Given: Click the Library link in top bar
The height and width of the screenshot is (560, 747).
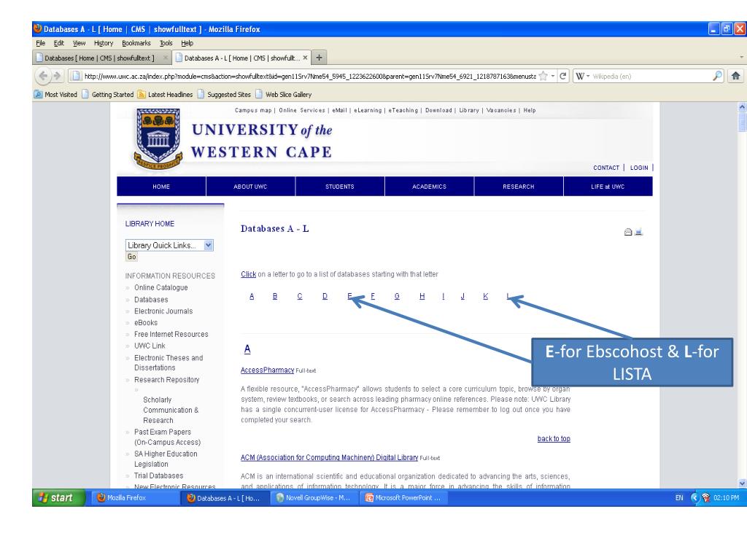Looking at the screenshot, I should [469, 110].
